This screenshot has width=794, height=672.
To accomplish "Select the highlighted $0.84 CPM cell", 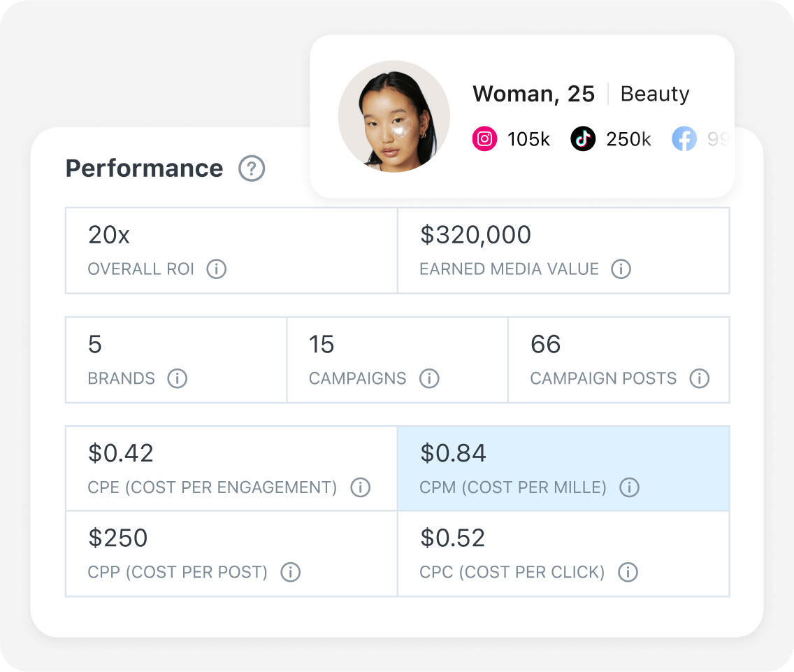I will [563, 468].
